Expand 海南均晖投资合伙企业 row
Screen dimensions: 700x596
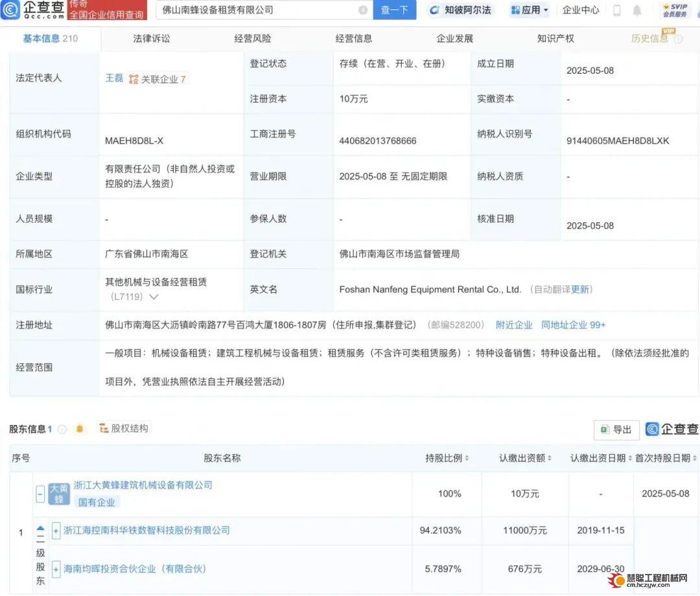pos(56,569)
